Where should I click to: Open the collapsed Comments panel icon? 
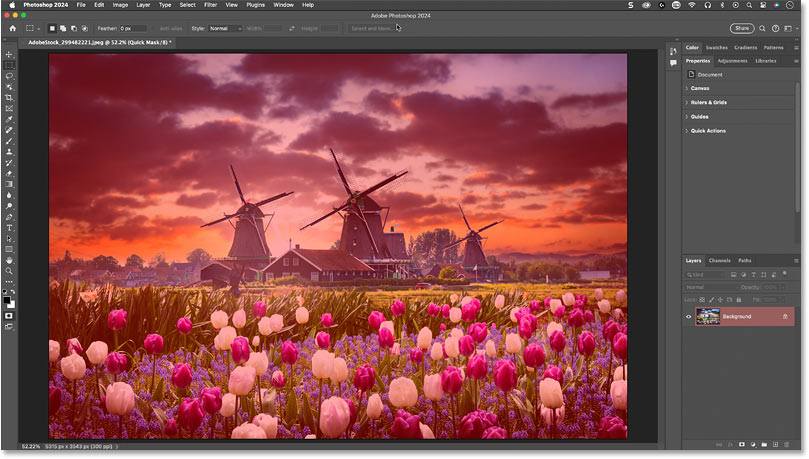pos(673,63)
